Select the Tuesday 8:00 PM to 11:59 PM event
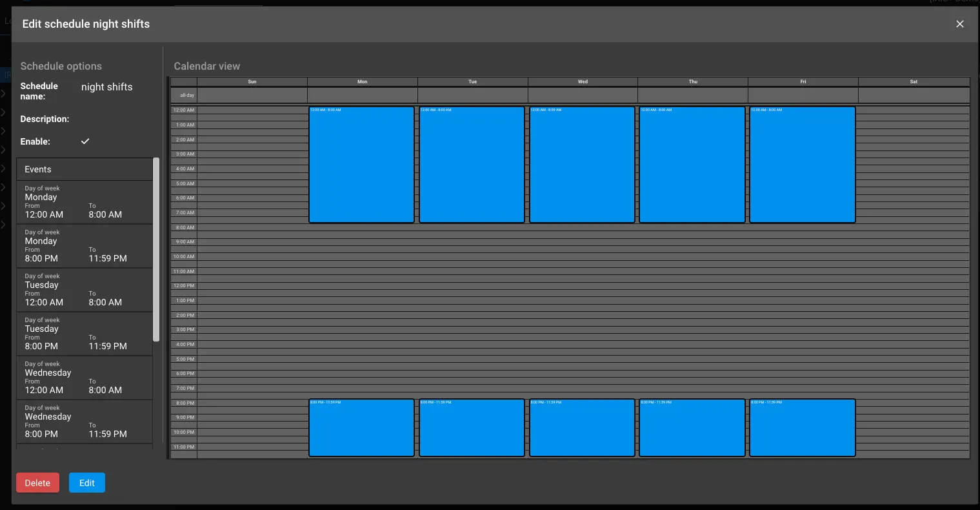Viewport: 980px width, 510px height. [85, 334]
